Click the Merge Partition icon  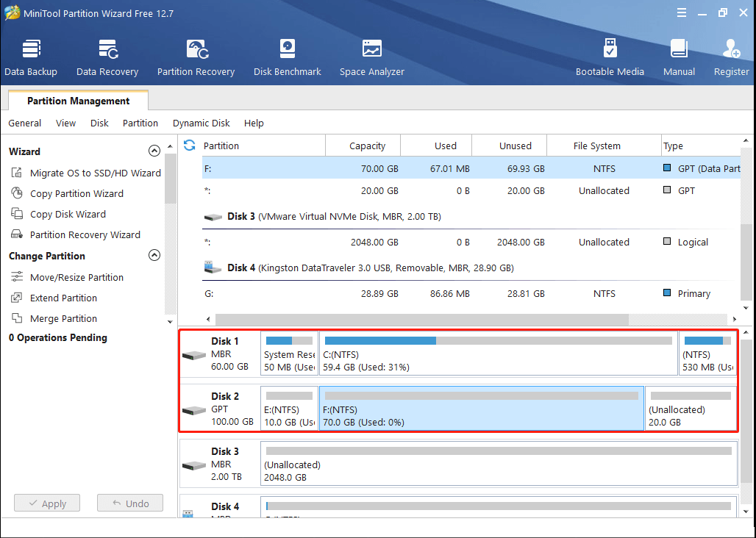pos(17,318)
